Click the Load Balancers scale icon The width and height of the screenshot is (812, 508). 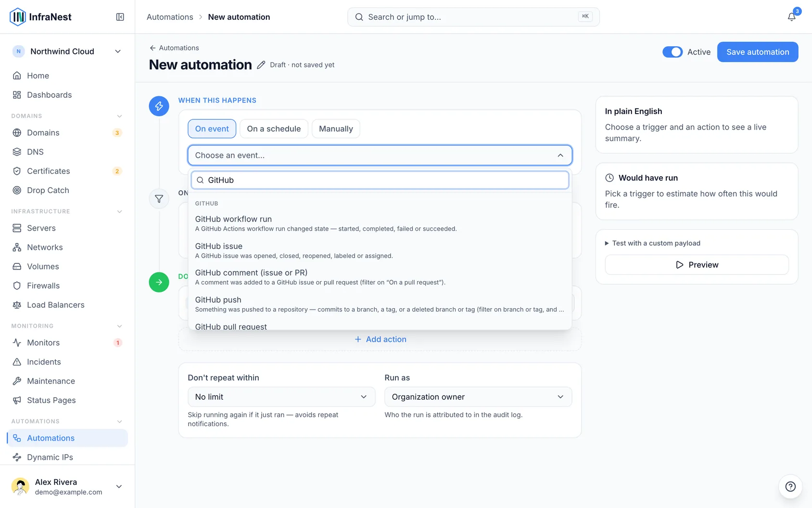[17, 305]
